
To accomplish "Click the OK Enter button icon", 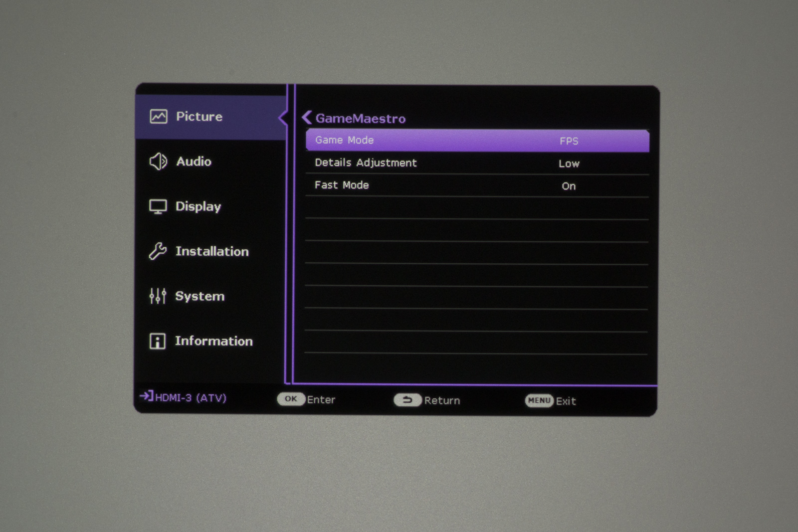I will [x=291, y=399].
